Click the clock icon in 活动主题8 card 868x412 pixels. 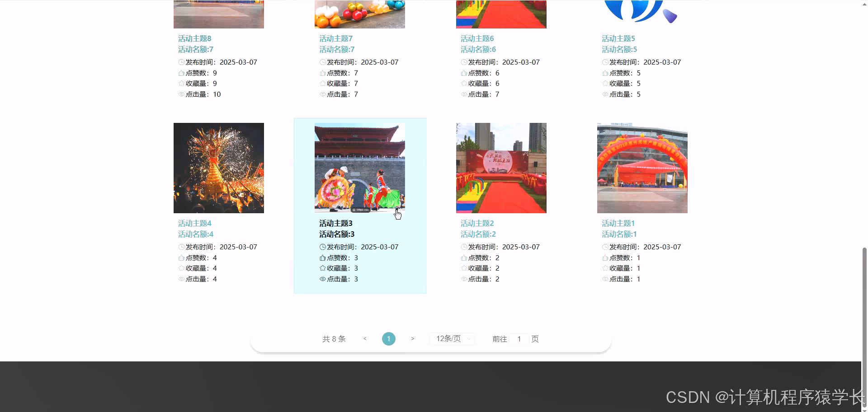tap(181, 62)
